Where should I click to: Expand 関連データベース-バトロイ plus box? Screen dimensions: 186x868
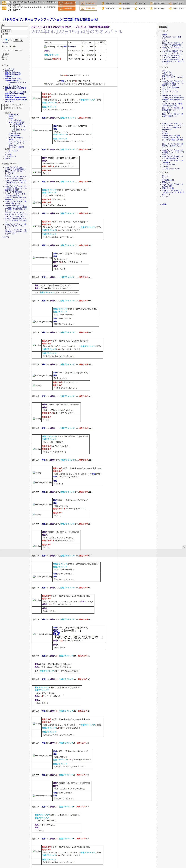tap(3, 105)
